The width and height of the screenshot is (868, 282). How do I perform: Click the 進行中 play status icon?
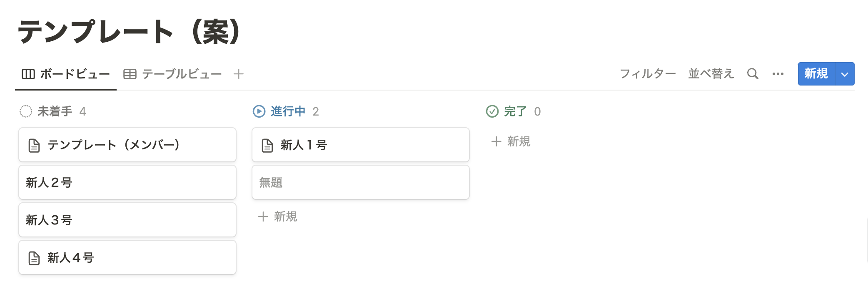tap(259, 111)
